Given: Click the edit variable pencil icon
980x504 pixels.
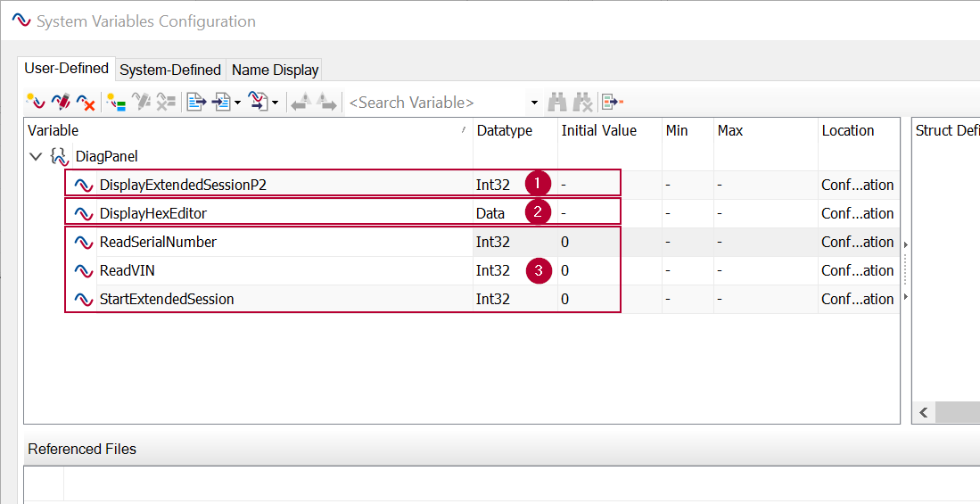Looking at the screenshot, I should pyautogui.click(x=61, y=102).
